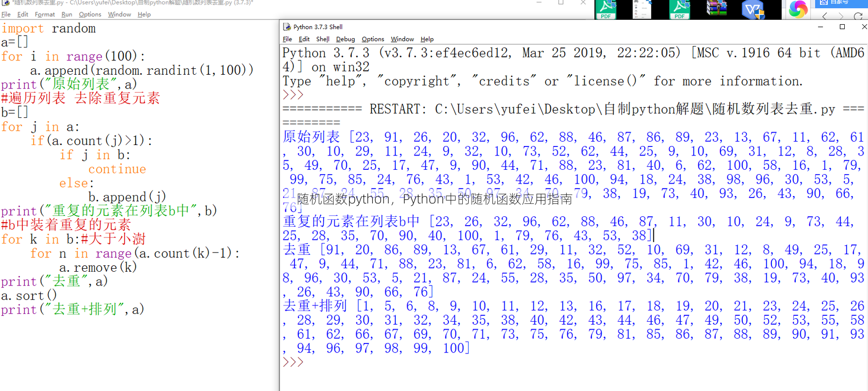Image resolution: width=868 pixels, height=391 pixels.
Task: Click the 'b=[]' code line
Action: [15, 112]
